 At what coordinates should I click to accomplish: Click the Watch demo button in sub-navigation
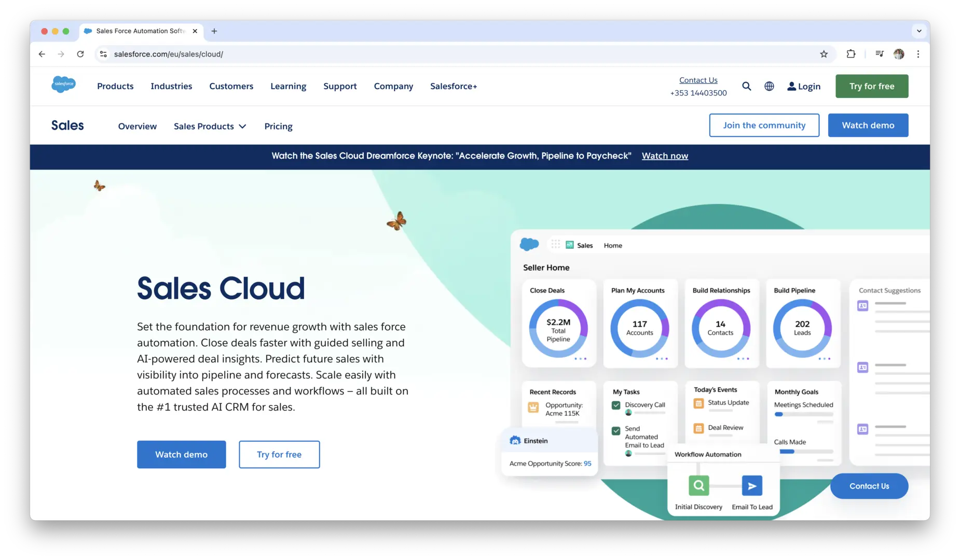click(868, 125)
